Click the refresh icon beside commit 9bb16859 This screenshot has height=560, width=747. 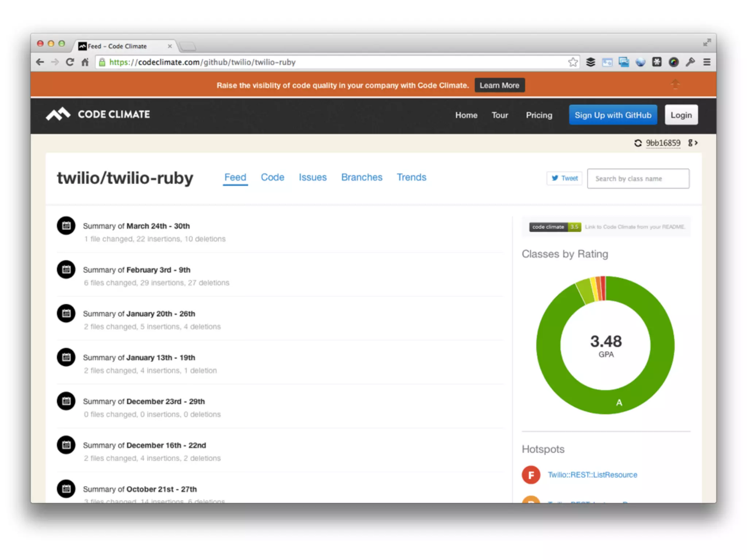click(638, 143)
